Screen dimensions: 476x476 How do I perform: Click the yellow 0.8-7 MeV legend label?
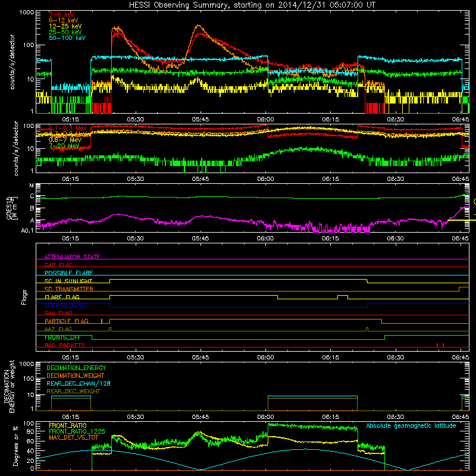tap(65, 140)
